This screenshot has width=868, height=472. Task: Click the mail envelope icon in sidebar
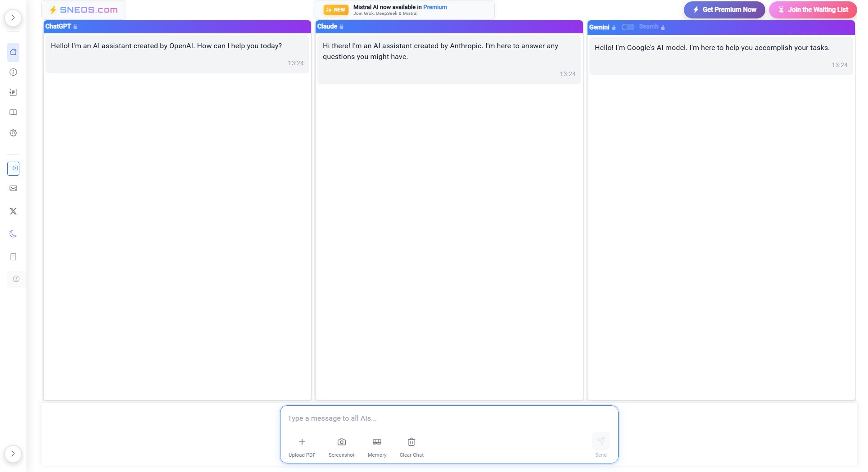[x=13, y=188]
